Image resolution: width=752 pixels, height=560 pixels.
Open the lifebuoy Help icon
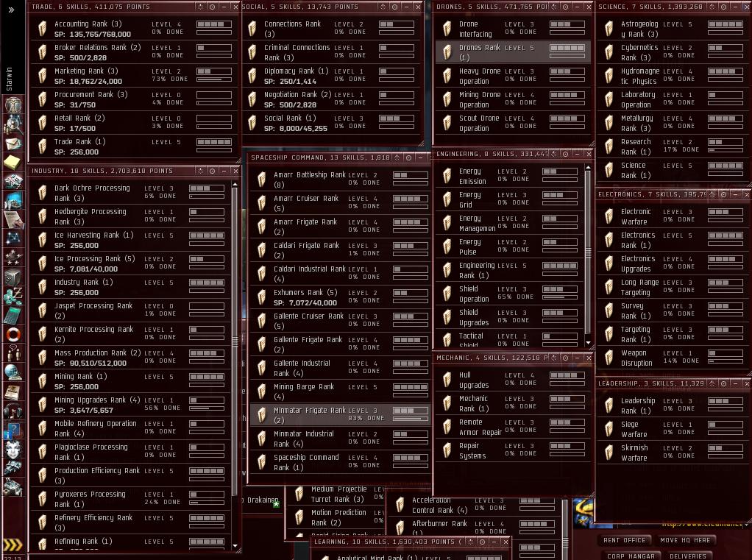coord(13,334)
